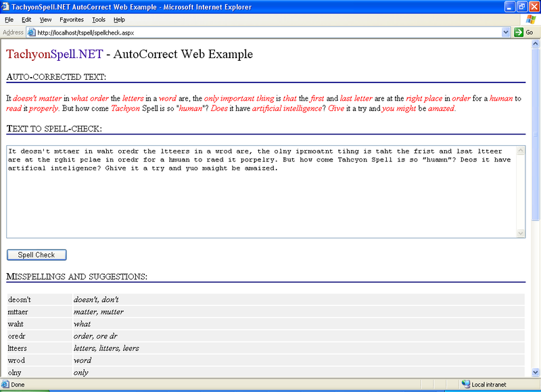This screenshot has height=392, width=541.
Task: Click the corrected phrase 'artificial intelligence'
Action: pos(287,108)
